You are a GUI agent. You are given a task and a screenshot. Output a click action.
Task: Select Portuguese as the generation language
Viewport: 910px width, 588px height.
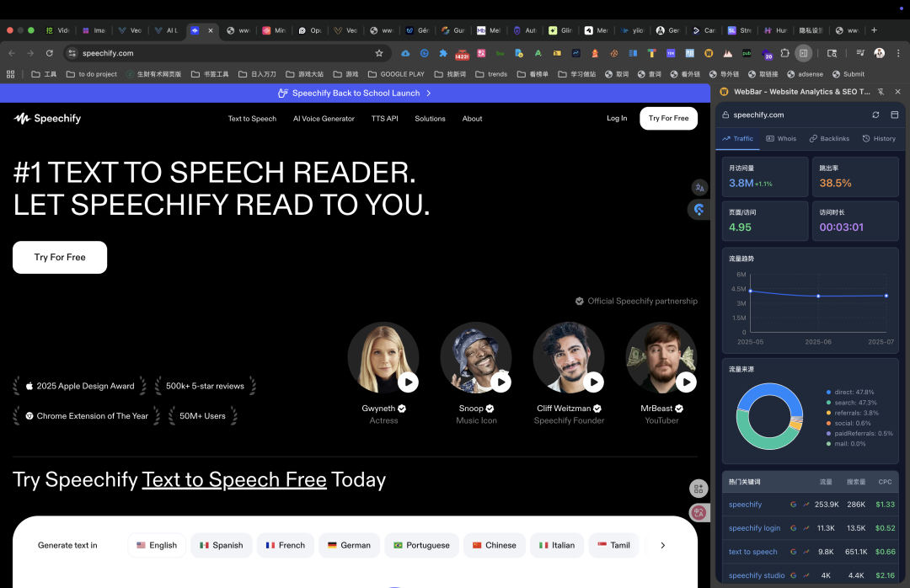[x=421, y=545]
